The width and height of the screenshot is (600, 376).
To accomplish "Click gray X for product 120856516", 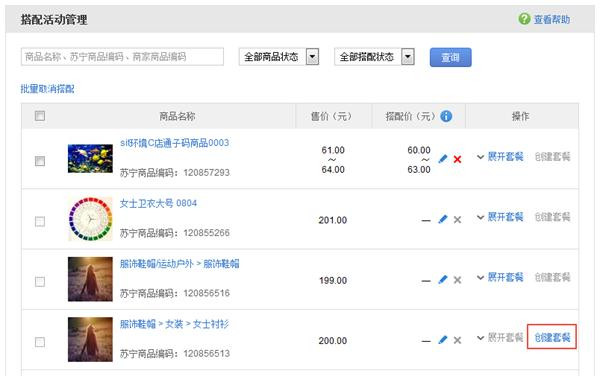I will [457, 280].
